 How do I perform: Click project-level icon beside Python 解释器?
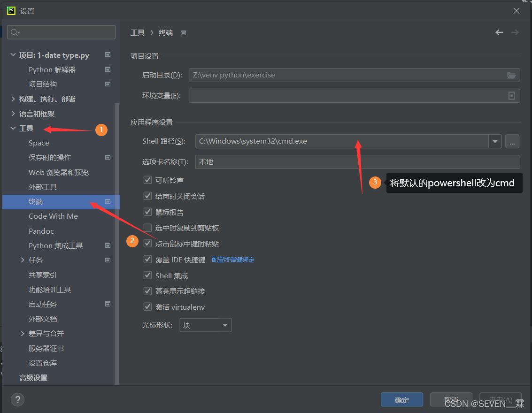pyautogui.click(x=108, y=69)
